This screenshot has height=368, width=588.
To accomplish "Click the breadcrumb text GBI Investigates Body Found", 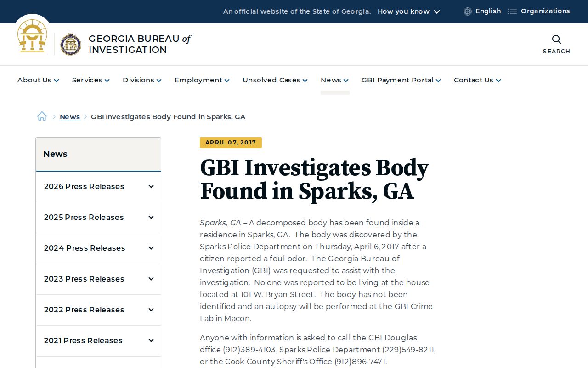I will [x=168, y=117].
